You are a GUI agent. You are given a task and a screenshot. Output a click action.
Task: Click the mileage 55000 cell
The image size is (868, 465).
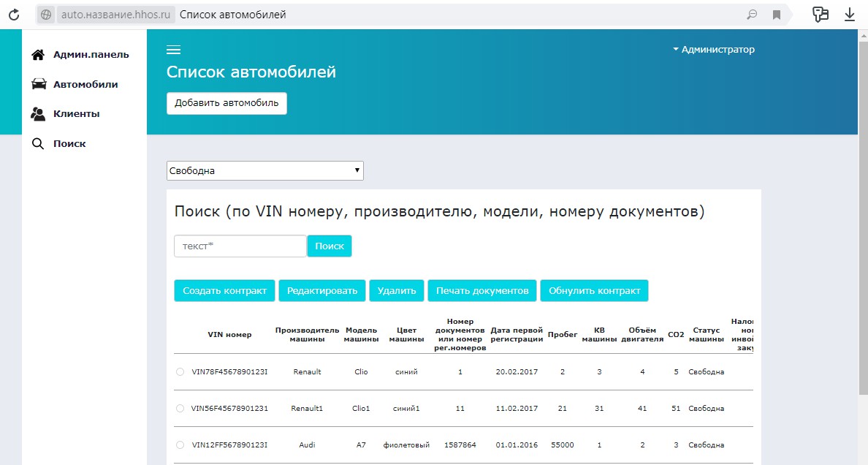click(563, 445)
